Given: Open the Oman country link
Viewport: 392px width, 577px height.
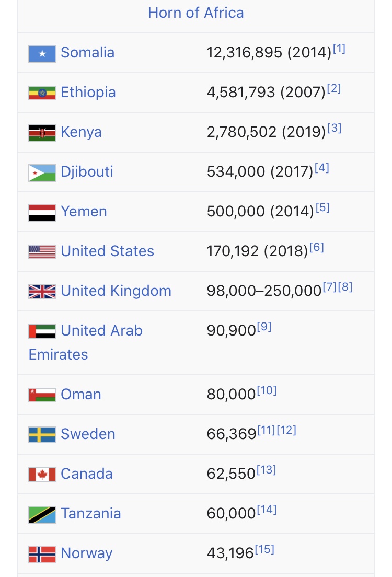Looking at the screenshot, I should [x=81, y=394].
